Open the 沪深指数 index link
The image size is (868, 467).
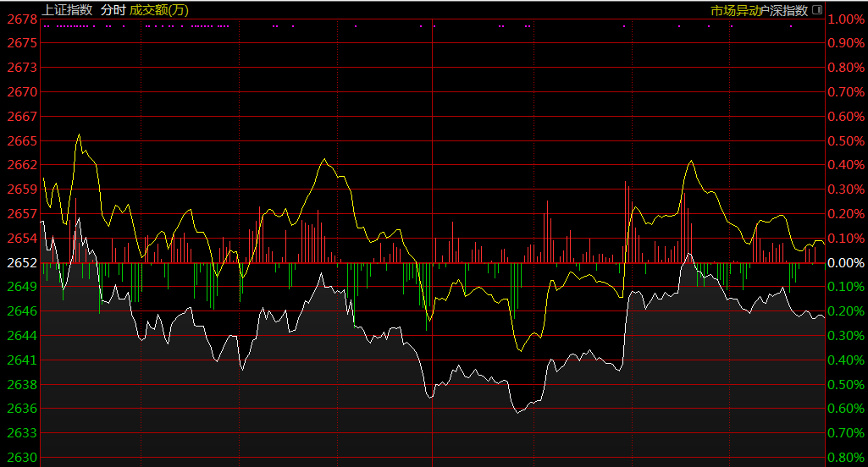click(783, 11)
